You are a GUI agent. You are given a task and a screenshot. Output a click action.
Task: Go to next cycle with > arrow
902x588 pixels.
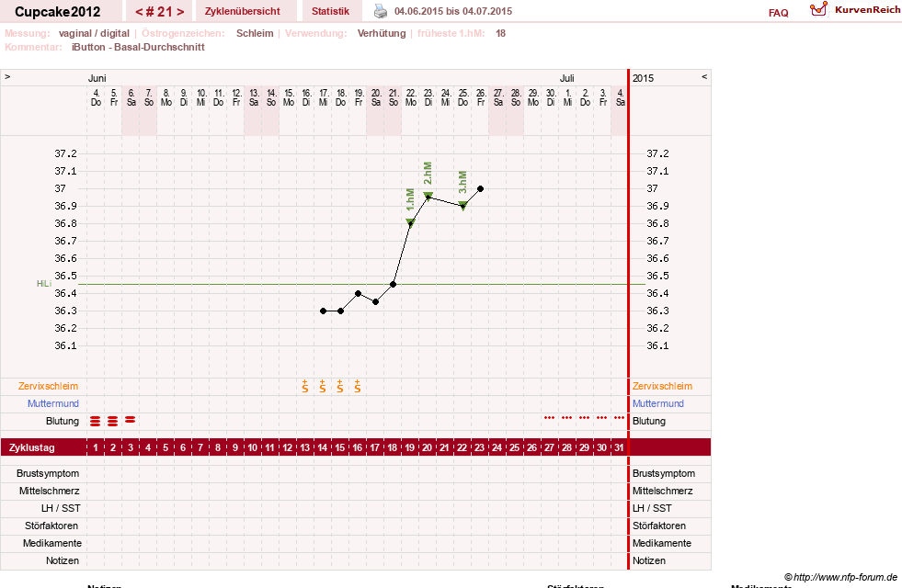click(x=180, y=12)
